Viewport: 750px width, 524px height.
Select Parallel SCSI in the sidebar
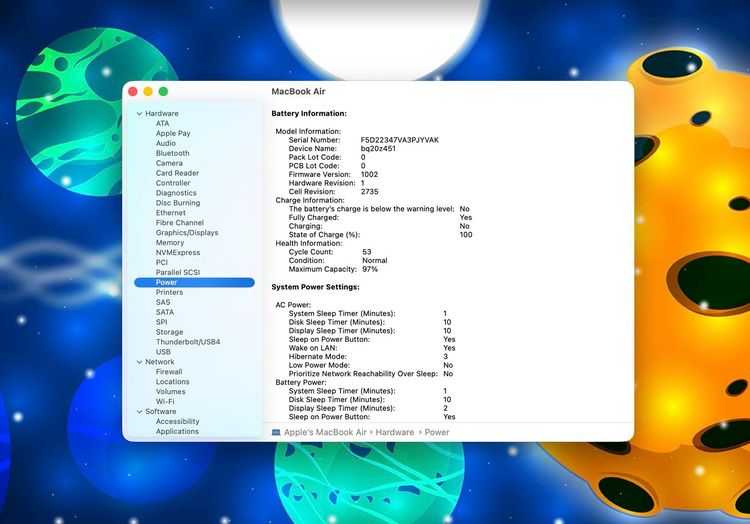[x=177, y=273]
